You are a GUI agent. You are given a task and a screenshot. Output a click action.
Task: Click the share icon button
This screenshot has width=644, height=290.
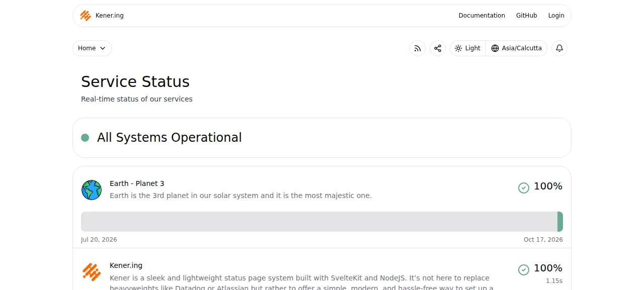(x=438, y=48)
